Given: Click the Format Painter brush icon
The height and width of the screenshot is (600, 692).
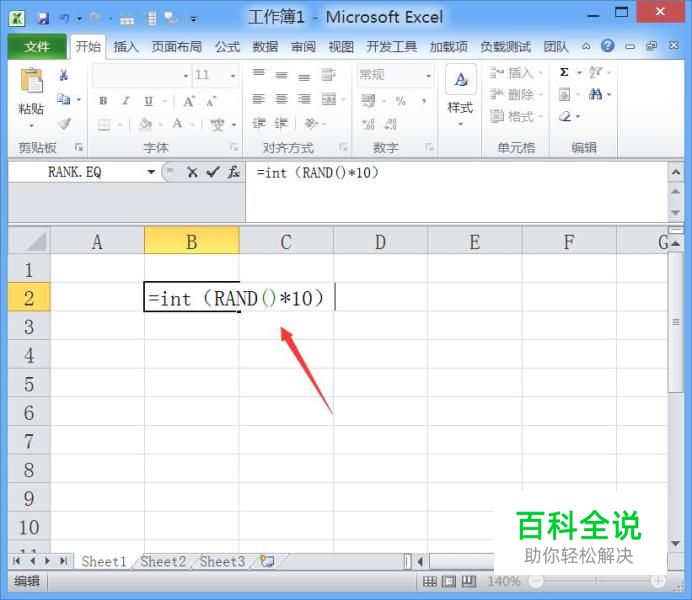Looking at the screenshot, I should point(64,124).
